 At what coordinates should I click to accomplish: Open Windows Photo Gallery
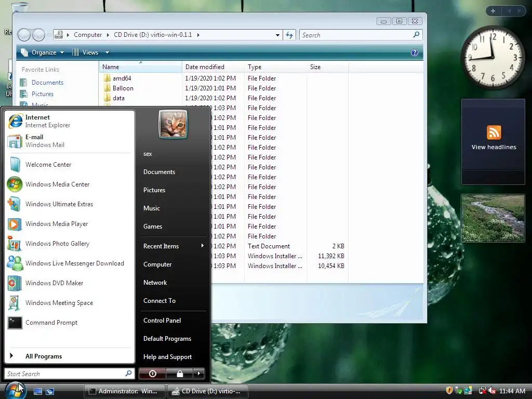[70, 244]
